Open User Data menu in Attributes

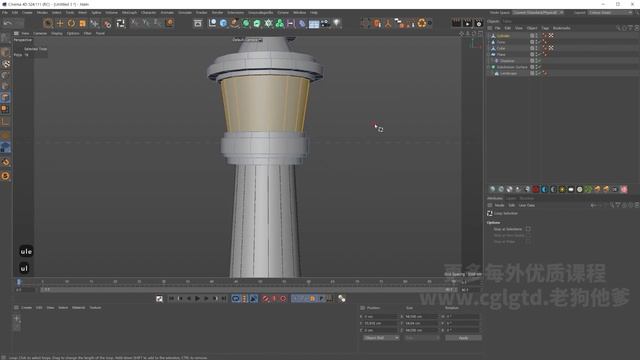pyautogui.click(x=527, y=205)
